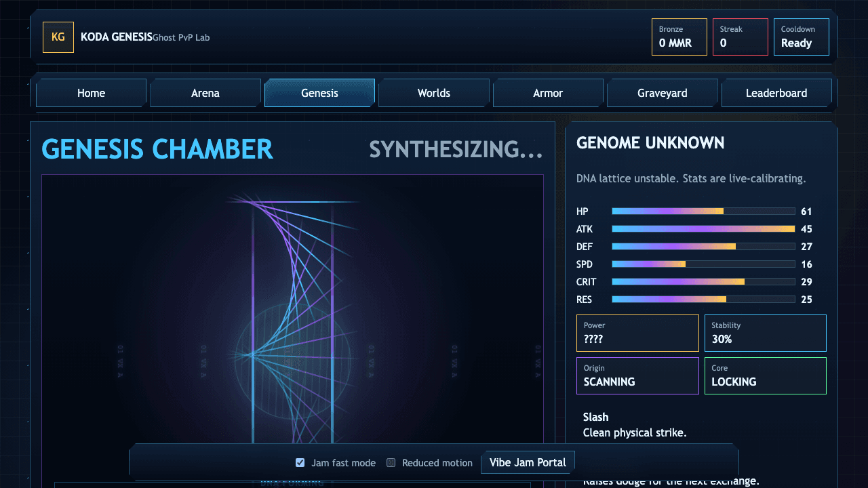868x488 pixels.
Task: Select the Genesis tab
Action: tap(319, 93)
